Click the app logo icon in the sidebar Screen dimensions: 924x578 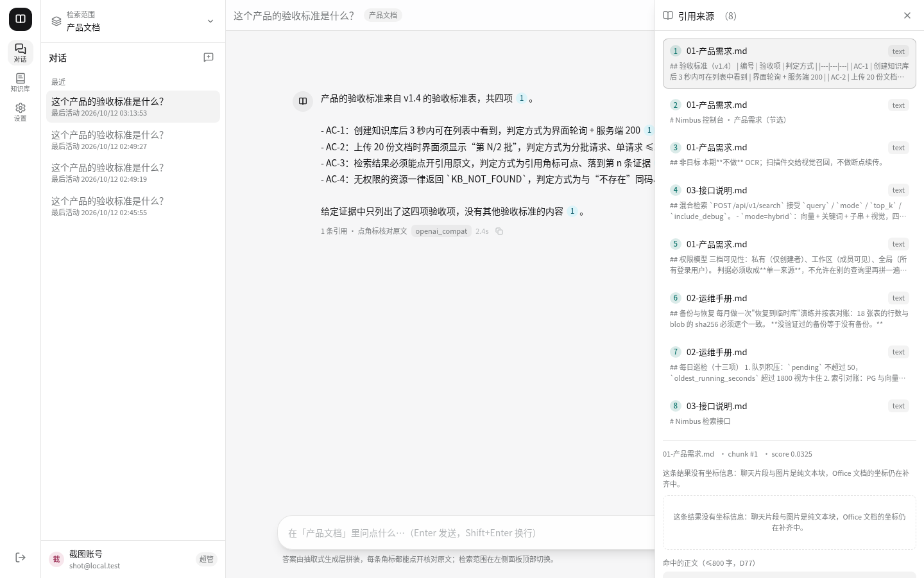point(21,19)
